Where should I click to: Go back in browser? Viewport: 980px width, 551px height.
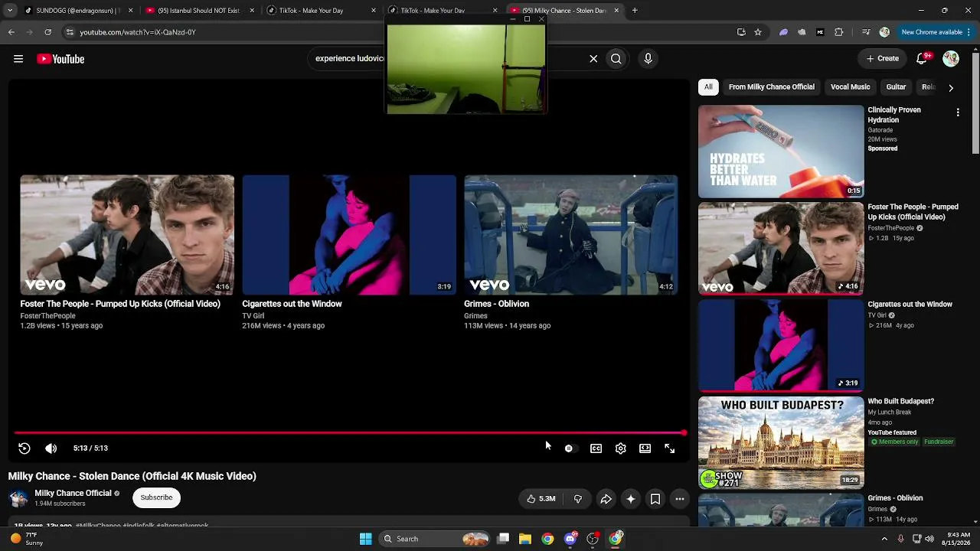pos(11,32)
